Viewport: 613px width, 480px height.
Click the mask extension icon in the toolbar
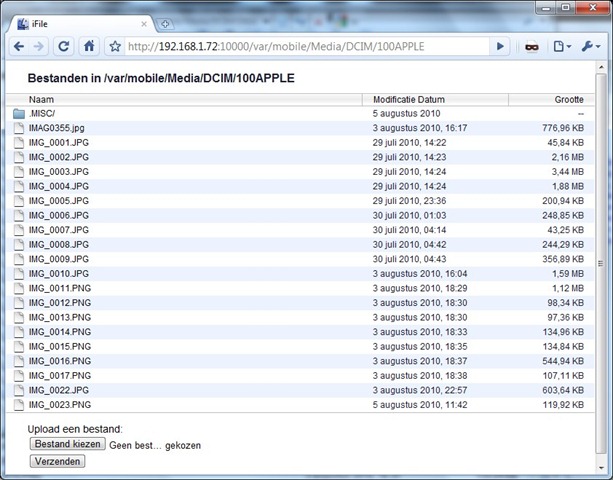(532, 46)
